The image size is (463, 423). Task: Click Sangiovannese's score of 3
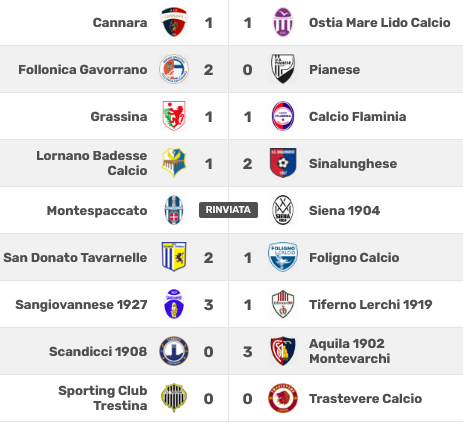coord(209,305)
